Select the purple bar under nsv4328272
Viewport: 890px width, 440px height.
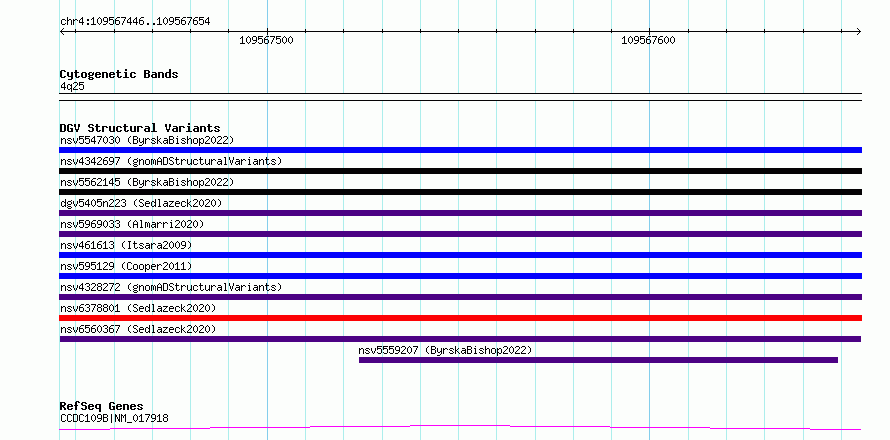point(460,297)
